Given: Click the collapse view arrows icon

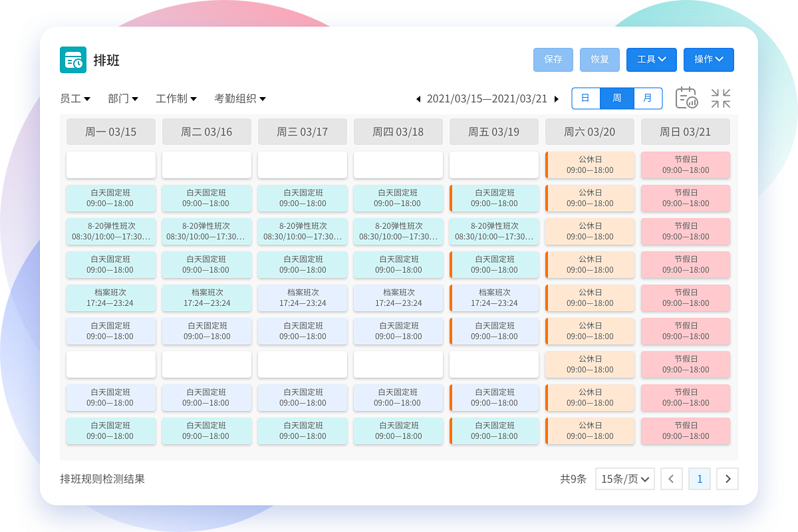Looking at the screenshot, I should pos(721,98).
